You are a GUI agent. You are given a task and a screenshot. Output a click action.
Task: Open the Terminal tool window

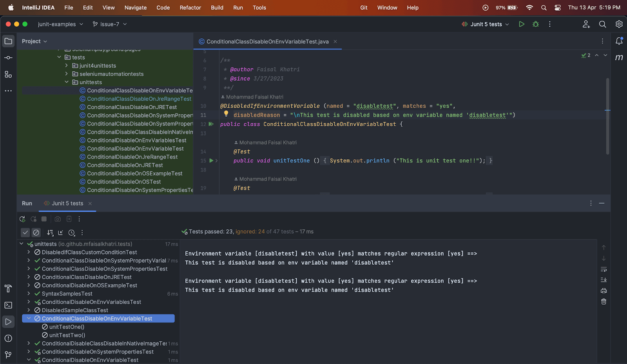click(8, 305)
